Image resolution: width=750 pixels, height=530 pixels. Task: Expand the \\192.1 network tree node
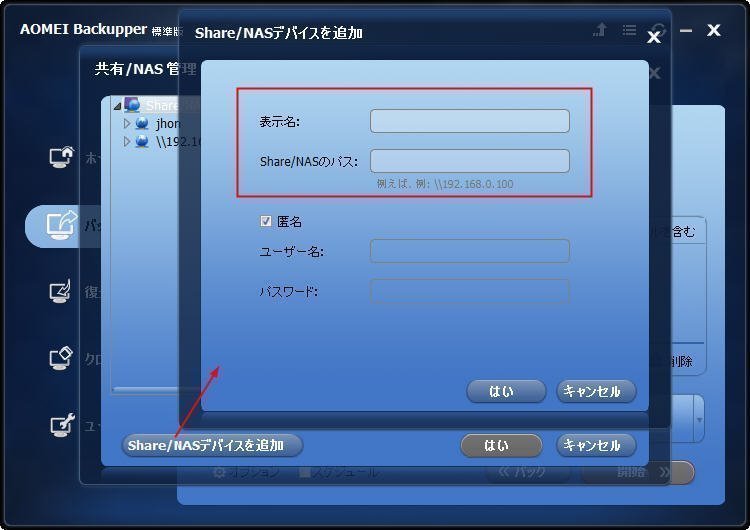click(126, 142)
